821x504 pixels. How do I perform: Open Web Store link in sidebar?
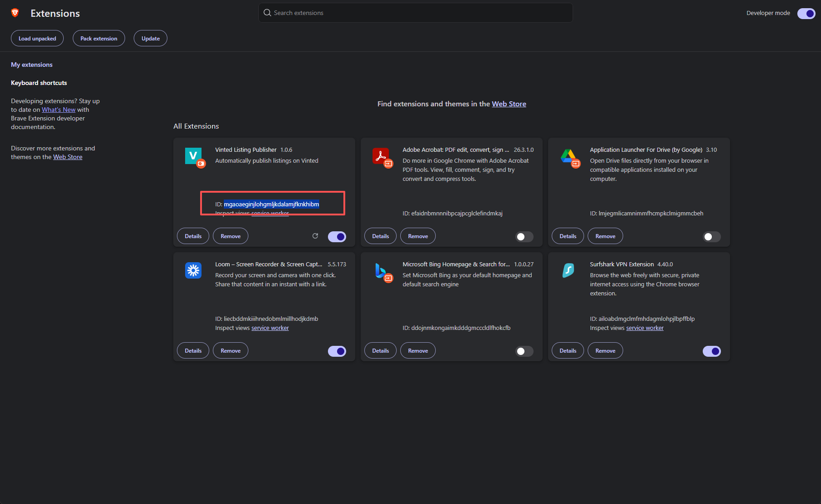click(x=68, y=157)
